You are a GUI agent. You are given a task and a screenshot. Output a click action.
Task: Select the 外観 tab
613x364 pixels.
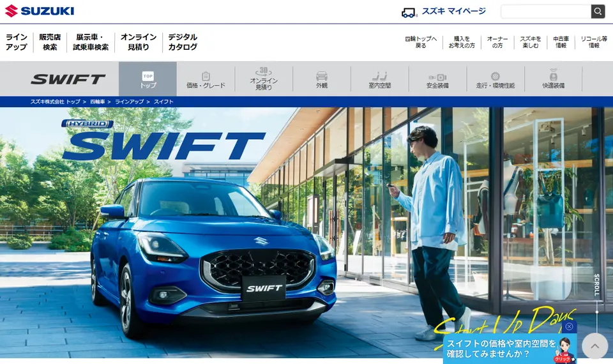[x=322, y=79]
